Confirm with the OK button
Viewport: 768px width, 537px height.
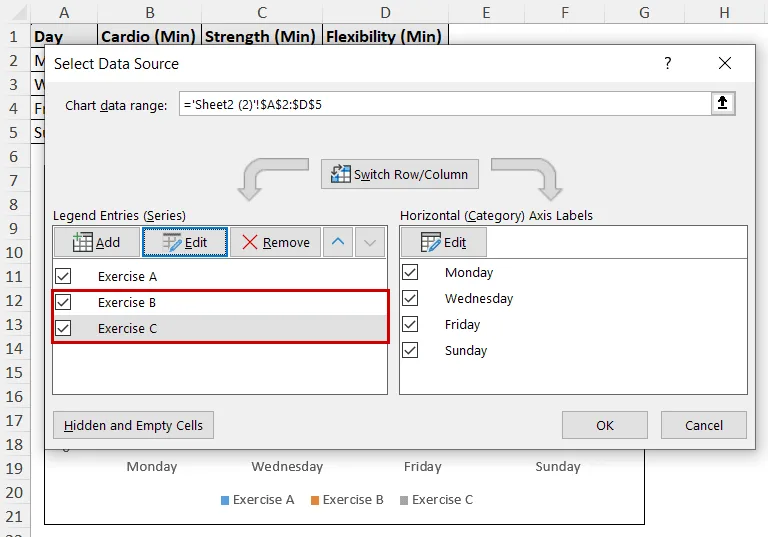[x=604, y=425]
